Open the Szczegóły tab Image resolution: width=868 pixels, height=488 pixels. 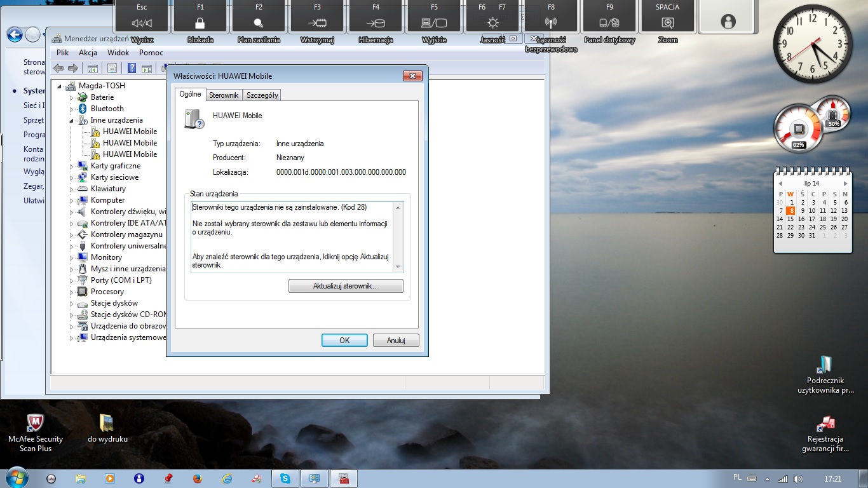262,95
